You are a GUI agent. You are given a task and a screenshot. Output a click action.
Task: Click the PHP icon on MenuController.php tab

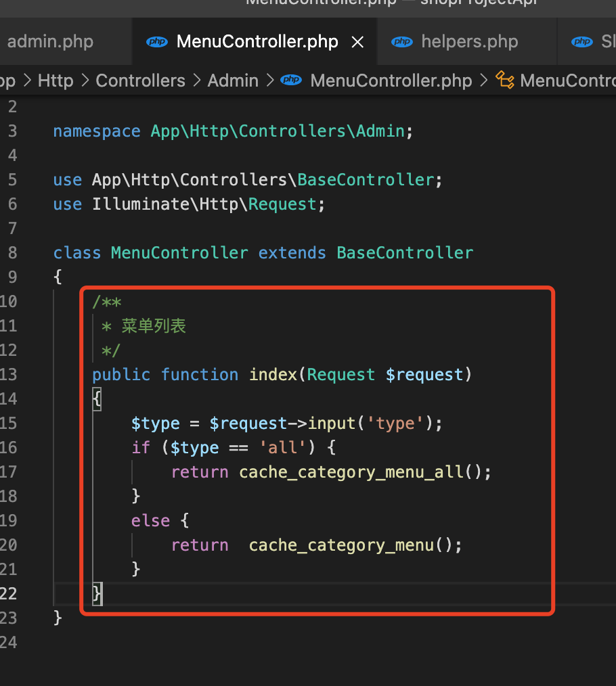[x=157, y=42]
